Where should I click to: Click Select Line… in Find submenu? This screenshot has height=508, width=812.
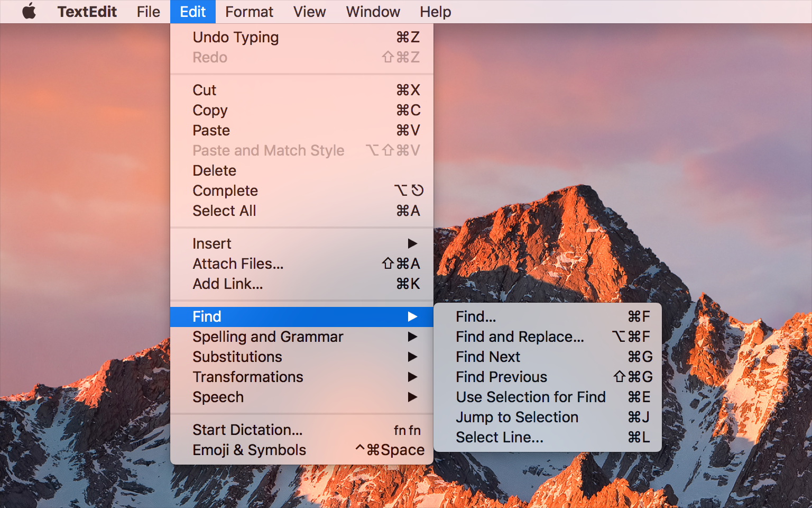(x=500, y=437)
